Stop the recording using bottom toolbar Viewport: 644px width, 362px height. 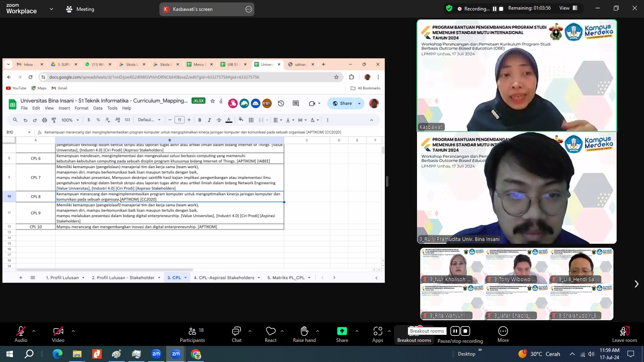click(x=465, y=331)
